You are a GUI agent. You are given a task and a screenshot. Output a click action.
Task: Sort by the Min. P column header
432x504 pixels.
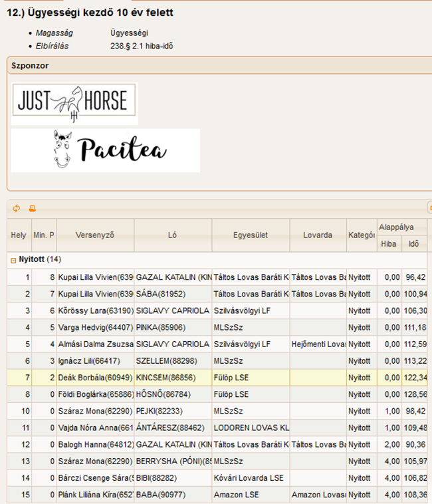(43, 235)
